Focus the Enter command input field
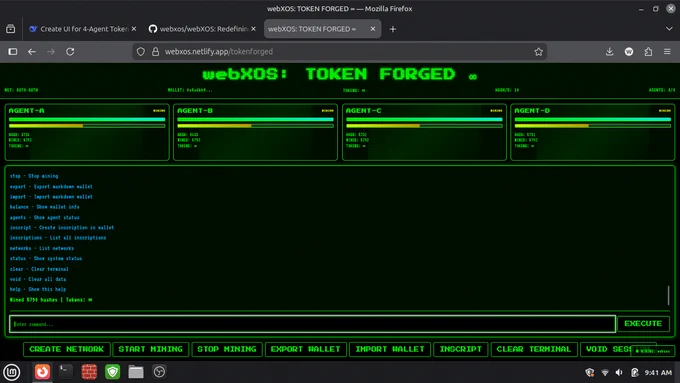 [x=312, y=324]
